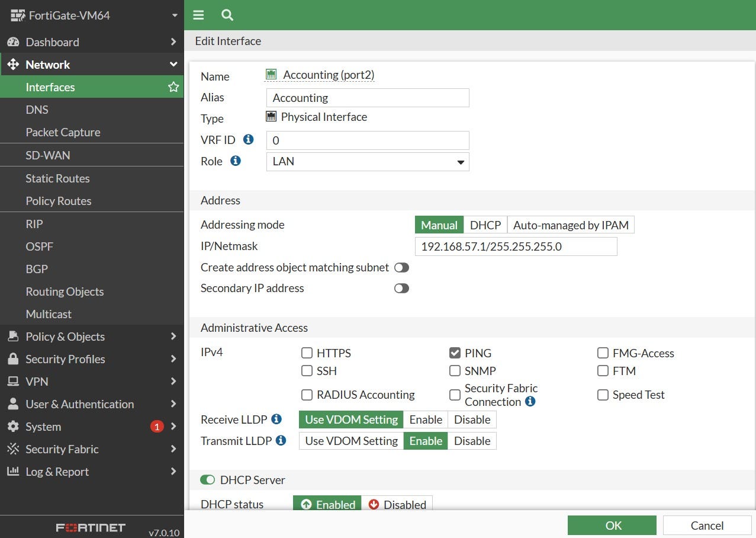756x538 pixels.
Task: Click the Cancel button
Action: [706, 525]
